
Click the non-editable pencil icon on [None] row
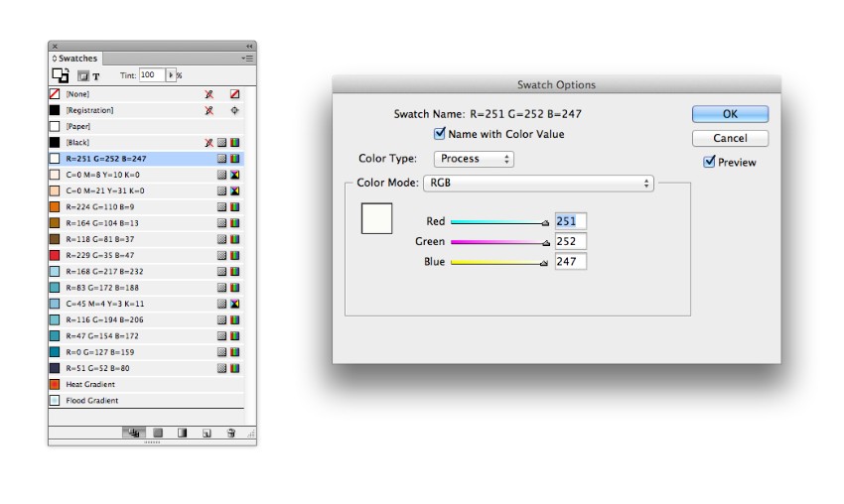pyautogui.click(x=209, y=94)
